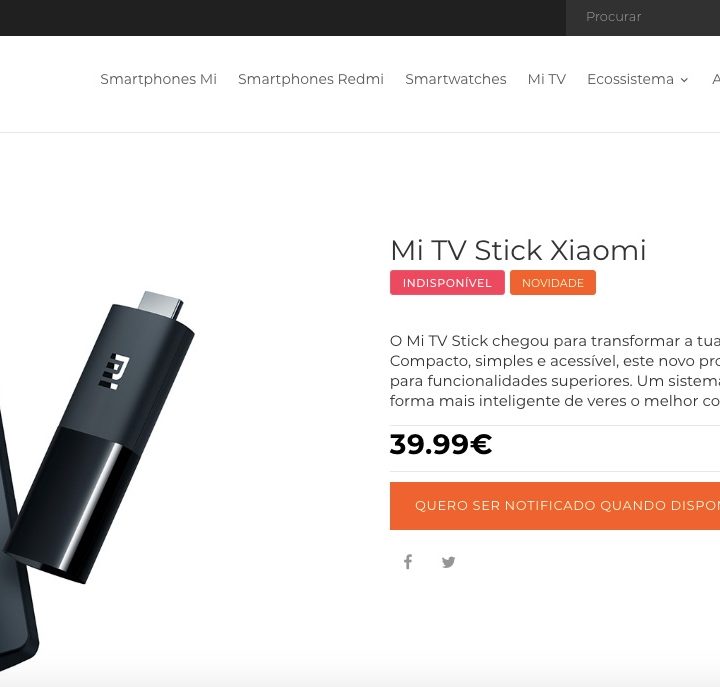
Task: Click the HDMI connector on stick image
Action: (x=161, y=304)
